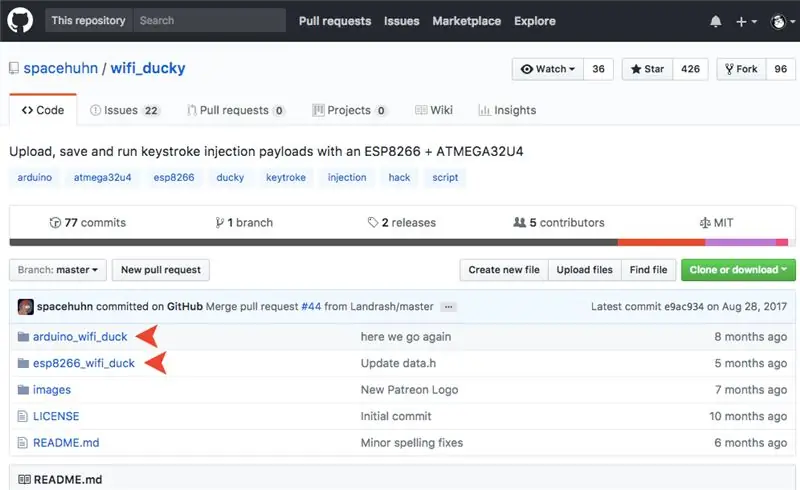This screenshot has height=490, width=800.
Task: Open arduino_wifi_duck folder
Action: (80, 337)
